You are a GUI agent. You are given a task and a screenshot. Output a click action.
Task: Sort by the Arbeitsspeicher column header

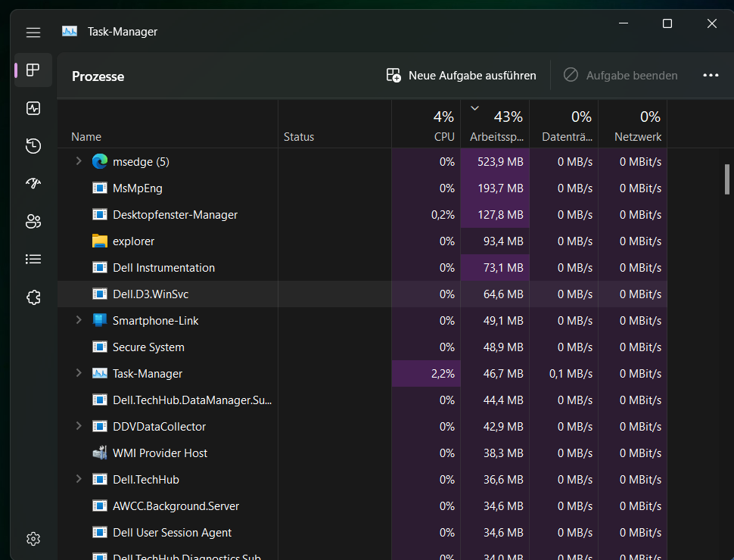click(495, 124)
